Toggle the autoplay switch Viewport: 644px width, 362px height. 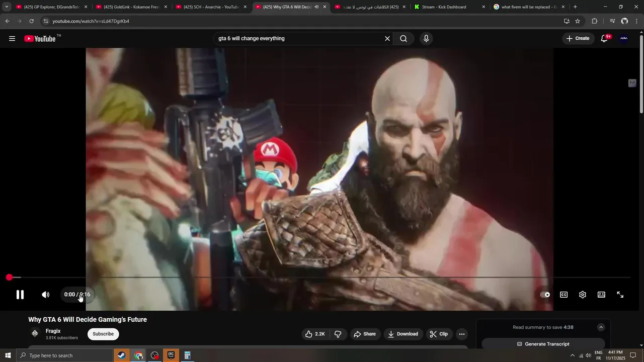(545, 295)
